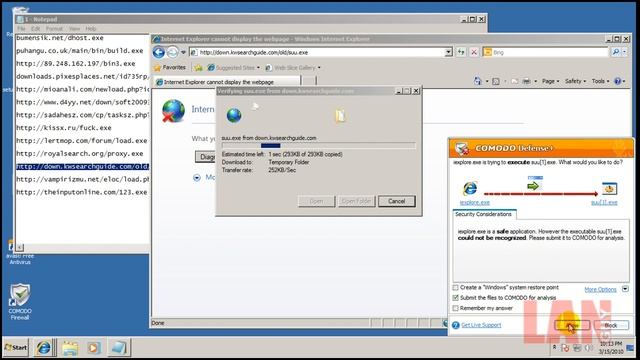Select http://89.248.162.197/bin3.exe line in Notepad
This screenshot has height=360, width=640.
[76, 64]
